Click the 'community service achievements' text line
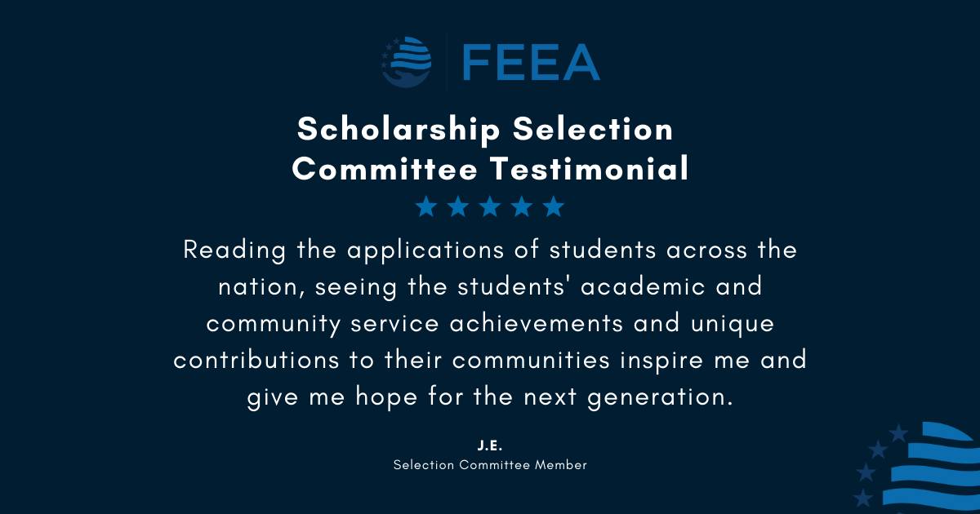The width and height of the screenshot is (980, 514). [x=490, y=324]
